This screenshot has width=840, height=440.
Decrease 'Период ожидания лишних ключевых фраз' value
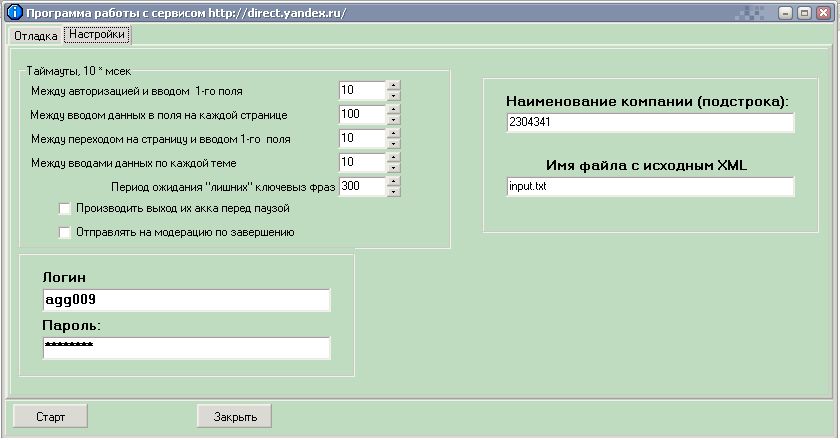pyautogui.click(x=394, y=192)
